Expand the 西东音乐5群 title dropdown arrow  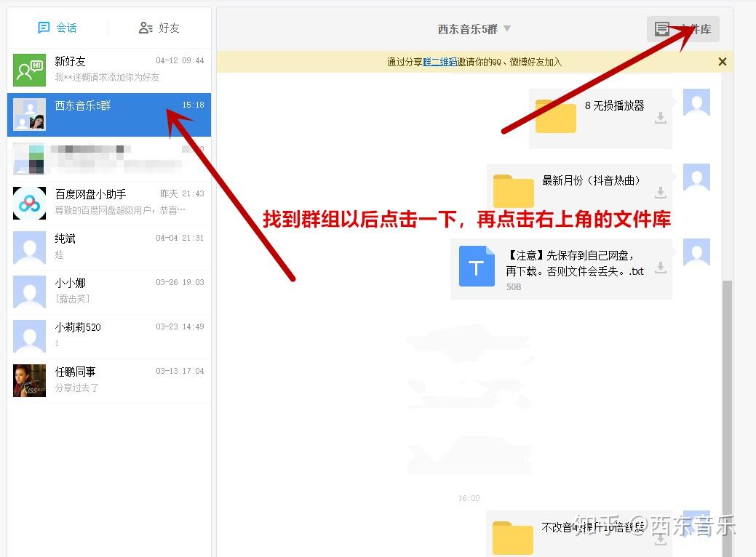[507, 29]
